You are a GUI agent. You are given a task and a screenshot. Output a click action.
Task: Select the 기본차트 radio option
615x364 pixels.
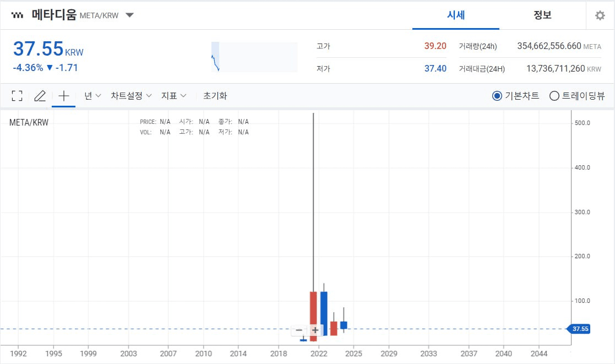pos(515,96)
